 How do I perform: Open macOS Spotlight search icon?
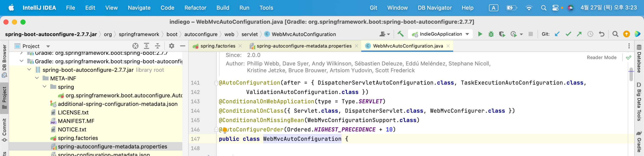click(544, 8)
